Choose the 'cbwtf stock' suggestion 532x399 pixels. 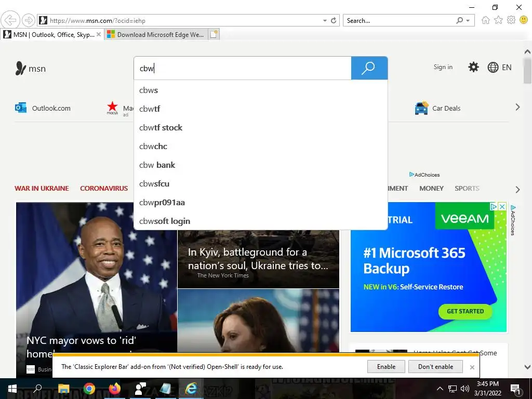point(261,128)
